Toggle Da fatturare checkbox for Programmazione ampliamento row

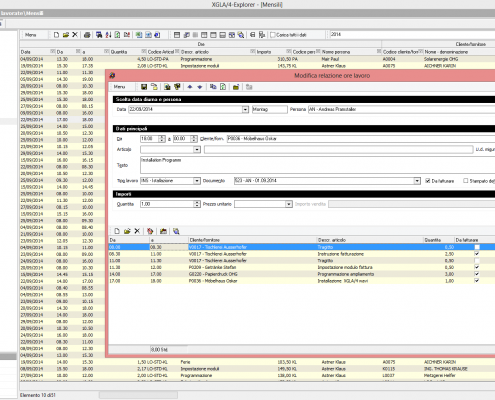pyautogui.click(x=477, y=274)
